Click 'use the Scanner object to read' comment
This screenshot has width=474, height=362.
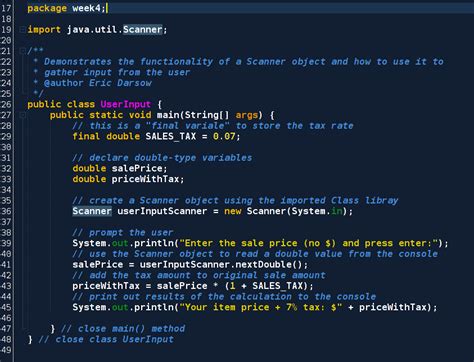(x=255, y=254)
